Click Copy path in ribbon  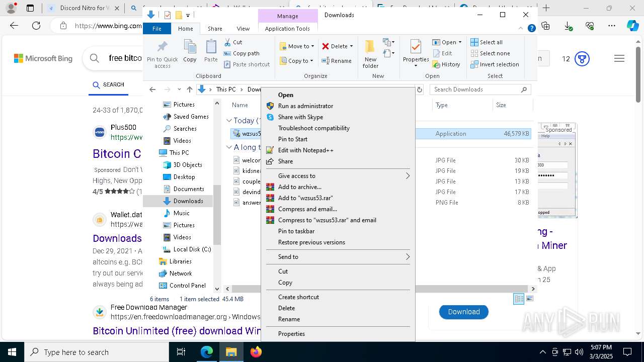[x=242, y=53]
